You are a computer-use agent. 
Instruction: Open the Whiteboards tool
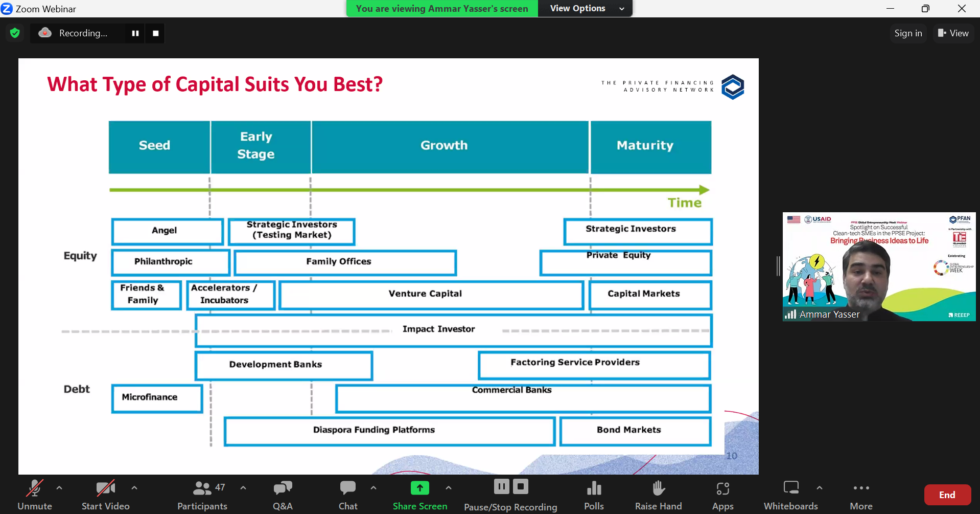790,495
